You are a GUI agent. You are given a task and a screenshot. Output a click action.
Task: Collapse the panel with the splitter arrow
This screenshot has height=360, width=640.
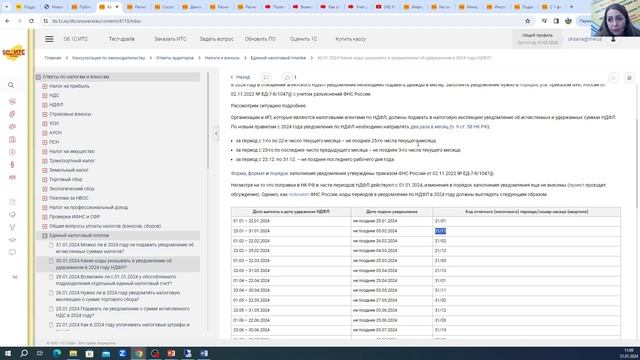point(216,133)
